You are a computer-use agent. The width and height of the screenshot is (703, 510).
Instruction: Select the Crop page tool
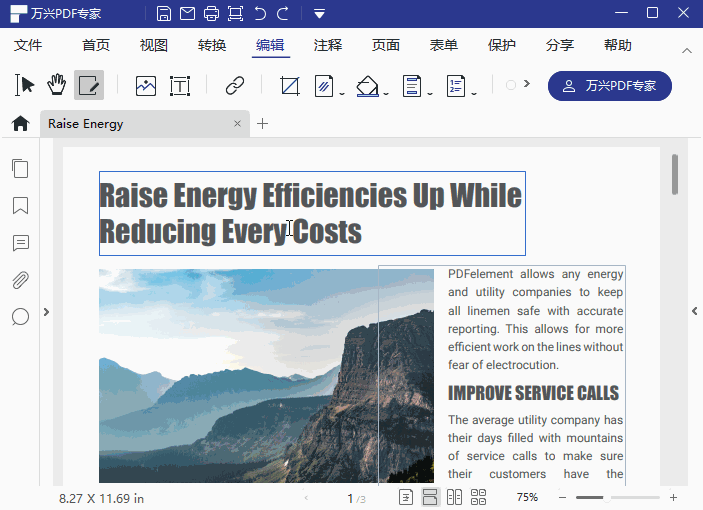tap(290, 86)
